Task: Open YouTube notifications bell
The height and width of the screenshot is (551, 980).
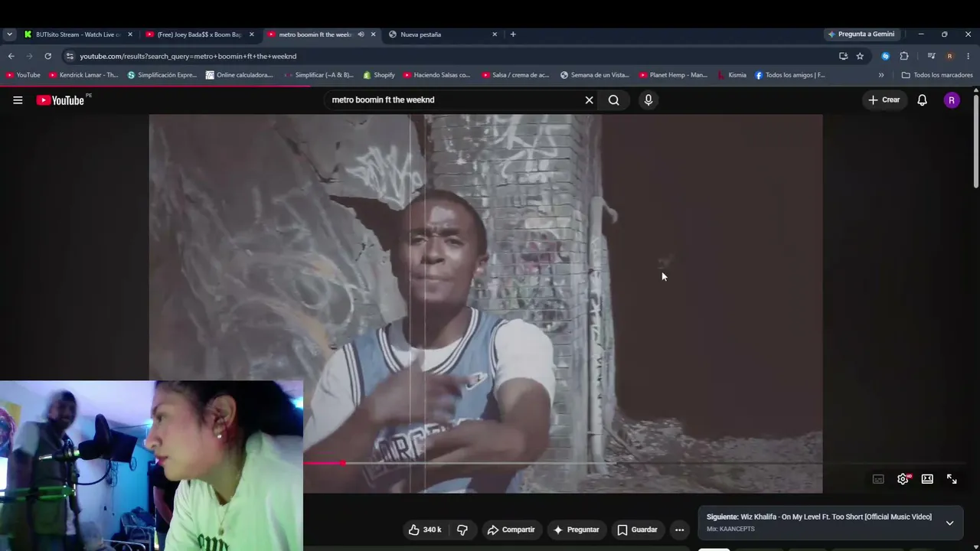Action: pos(923,100)
